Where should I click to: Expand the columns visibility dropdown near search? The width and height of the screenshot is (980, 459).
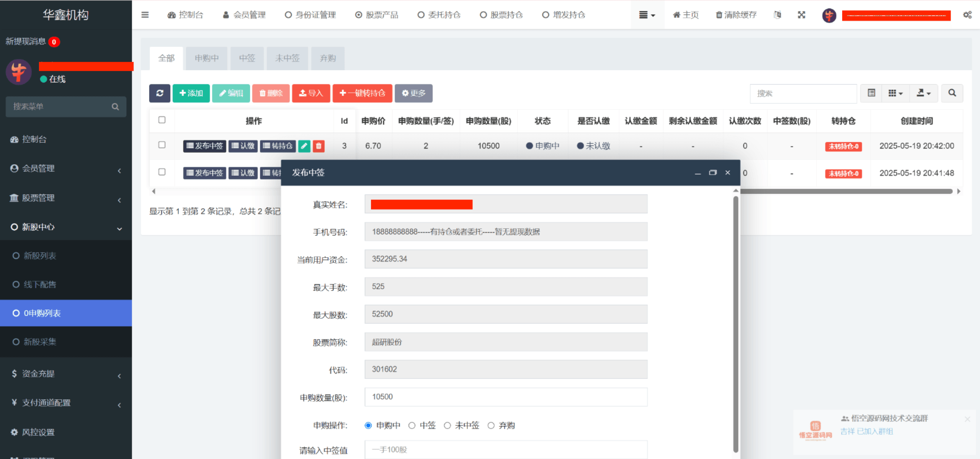pos(895,93)
